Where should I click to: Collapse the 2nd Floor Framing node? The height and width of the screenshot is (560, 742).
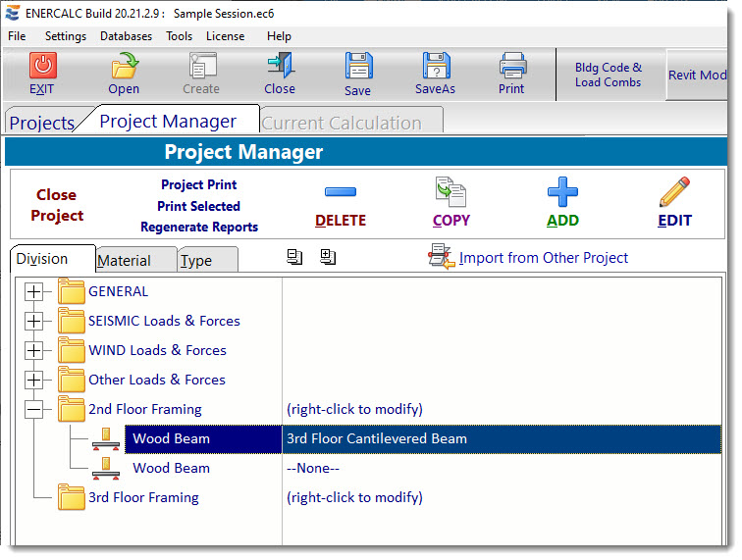pyautogui.click(x=34, y=409)
